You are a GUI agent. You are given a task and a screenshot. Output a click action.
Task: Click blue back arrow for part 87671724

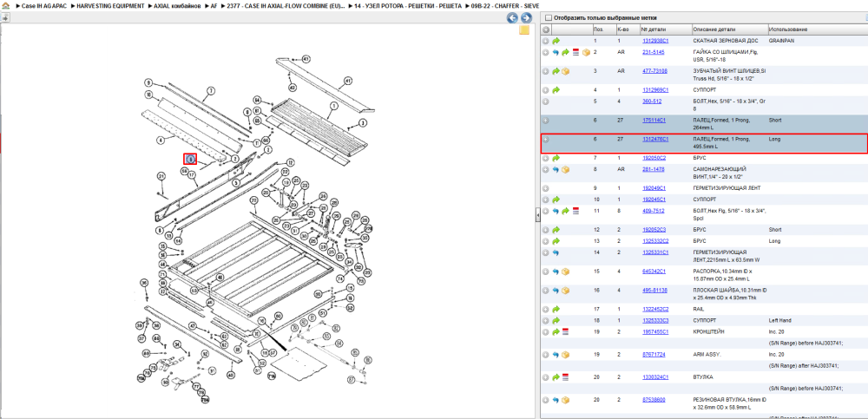pyautogui.click(x=556, y=355)
